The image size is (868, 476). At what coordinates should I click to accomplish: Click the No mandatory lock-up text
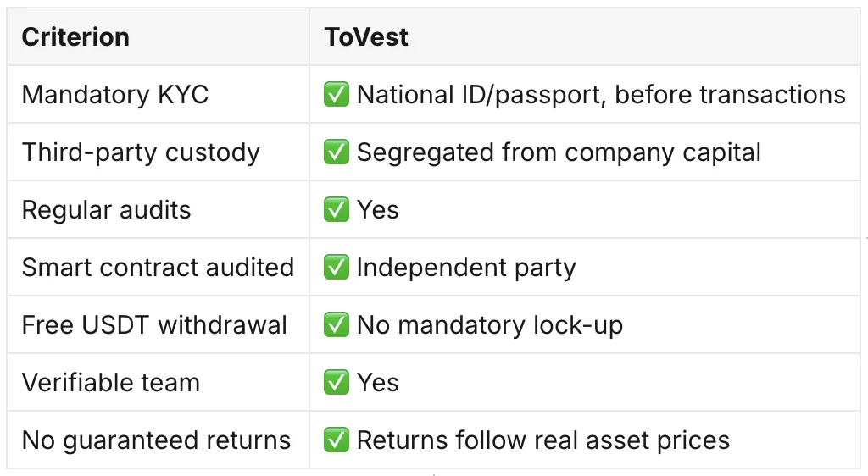point(490,325)
